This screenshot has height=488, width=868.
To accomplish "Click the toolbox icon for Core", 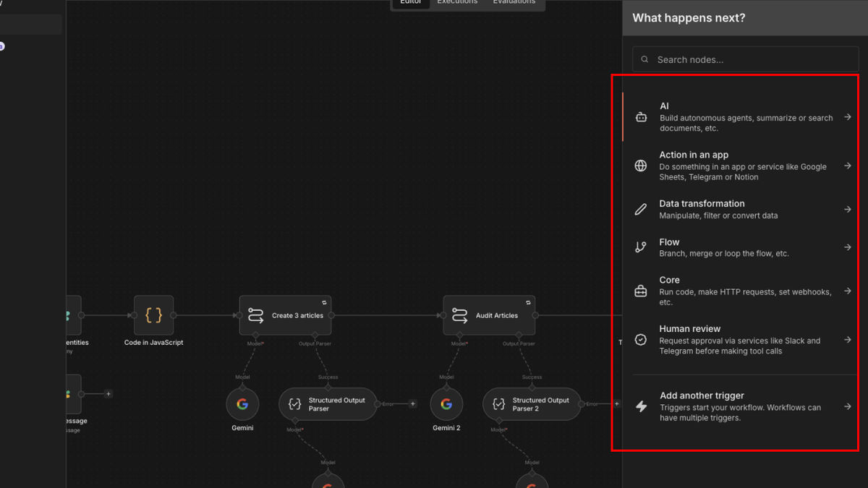I will pos(641,291).
